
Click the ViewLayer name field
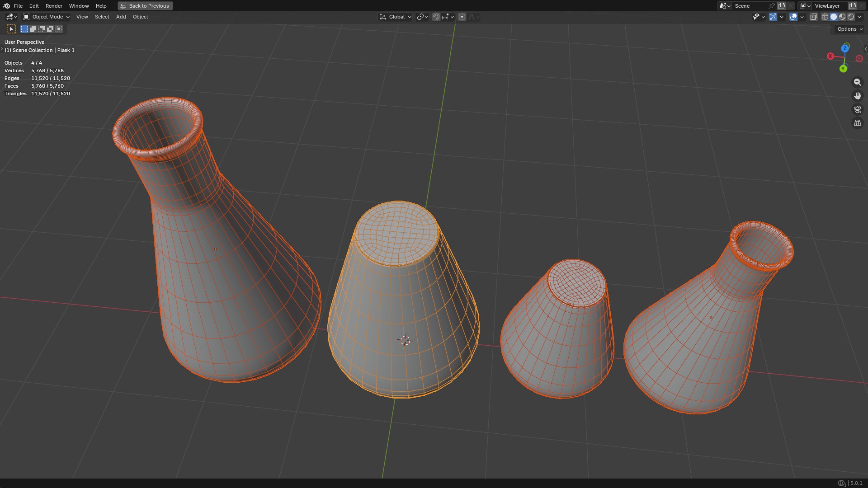click(x=830, y=6)
